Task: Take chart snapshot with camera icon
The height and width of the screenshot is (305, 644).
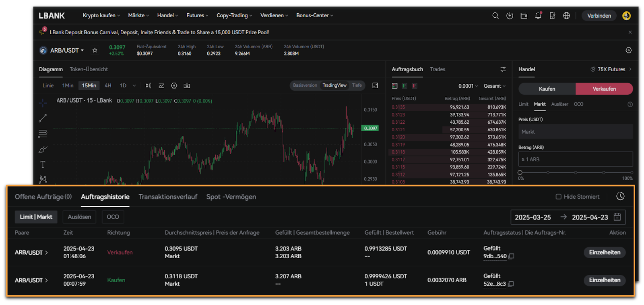Action: point(187,85)
